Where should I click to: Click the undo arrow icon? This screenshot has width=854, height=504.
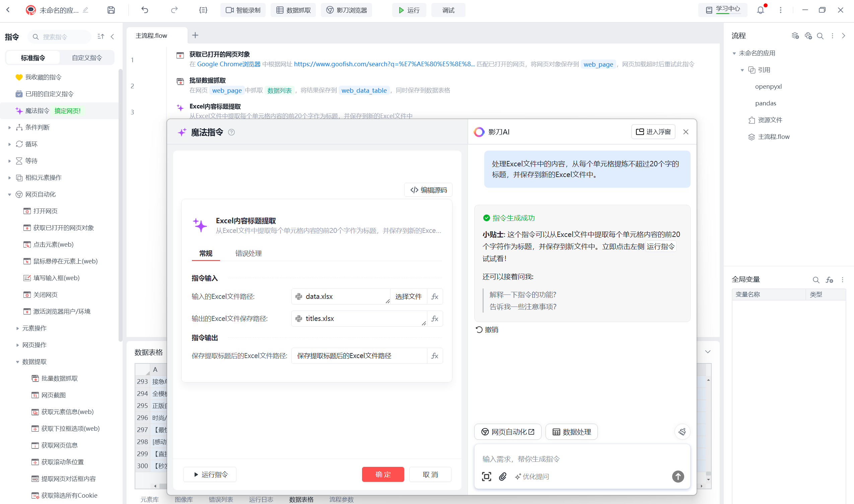(144, 10)
